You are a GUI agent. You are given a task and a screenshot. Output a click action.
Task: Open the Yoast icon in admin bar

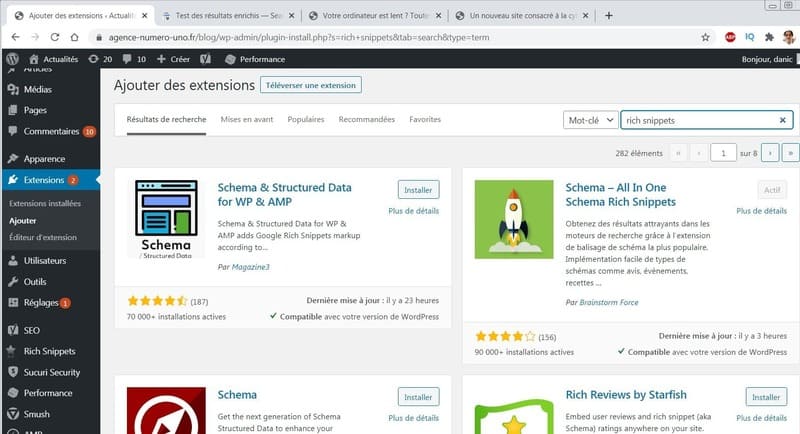(206, 59)
